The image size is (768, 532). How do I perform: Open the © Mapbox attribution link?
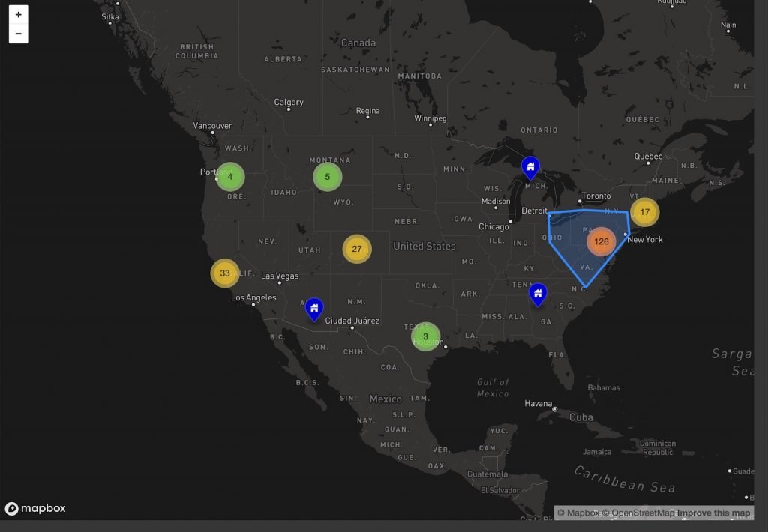pyautogui.click(x=578, y=513)
